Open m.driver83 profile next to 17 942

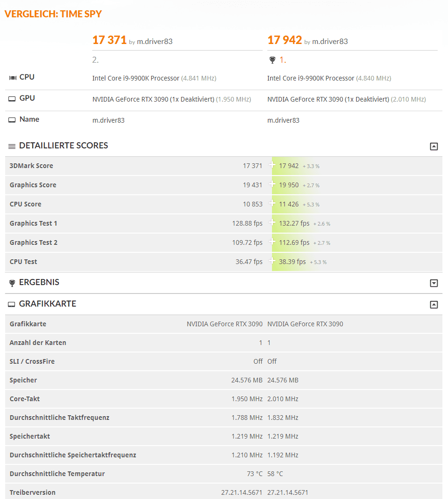click(x=330, y=41)
